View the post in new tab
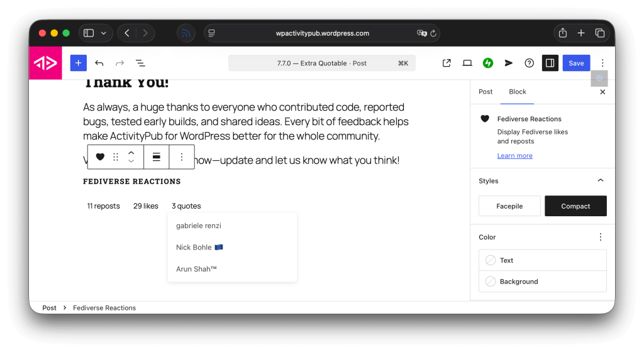Viewport: 644px width, 352px height. 447,63
